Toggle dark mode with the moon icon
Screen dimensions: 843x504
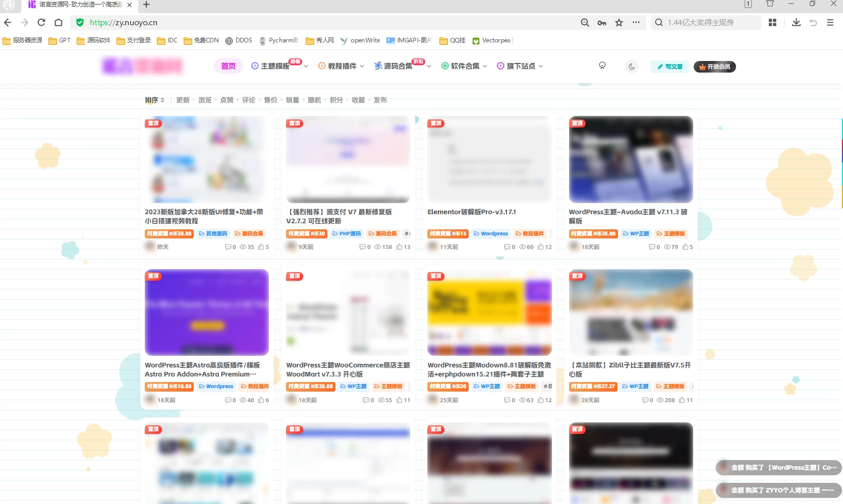[x=632, y=67]
